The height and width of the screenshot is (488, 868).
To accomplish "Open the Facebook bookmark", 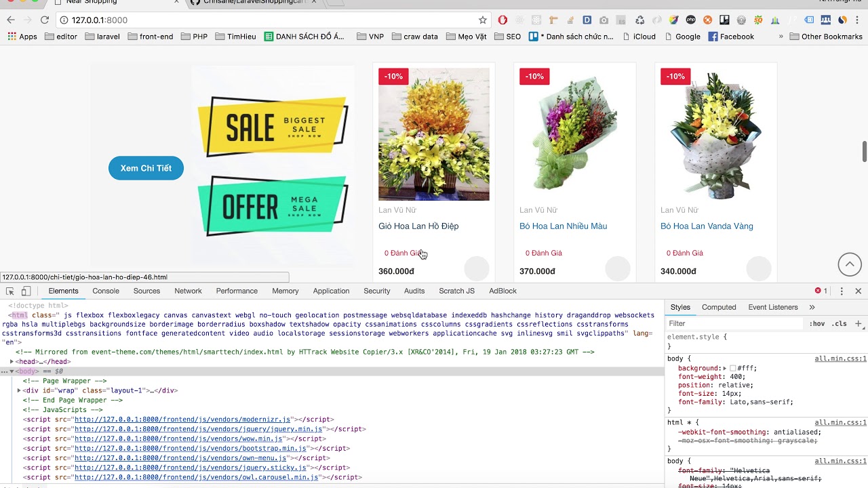I will (731, 37).
